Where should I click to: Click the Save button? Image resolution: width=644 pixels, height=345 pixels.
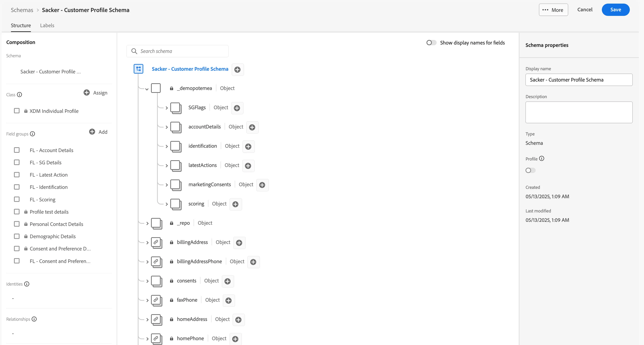click(x=615, y=10)
